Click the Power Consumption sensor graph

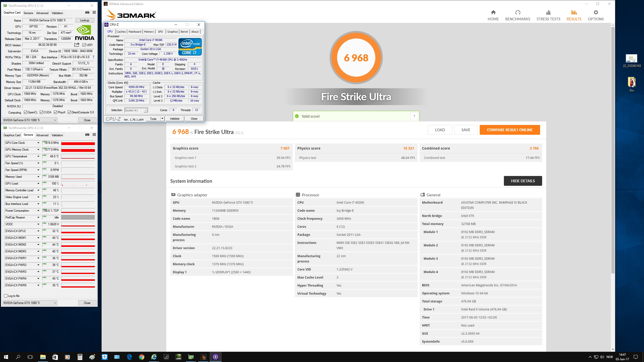[78, 211]
